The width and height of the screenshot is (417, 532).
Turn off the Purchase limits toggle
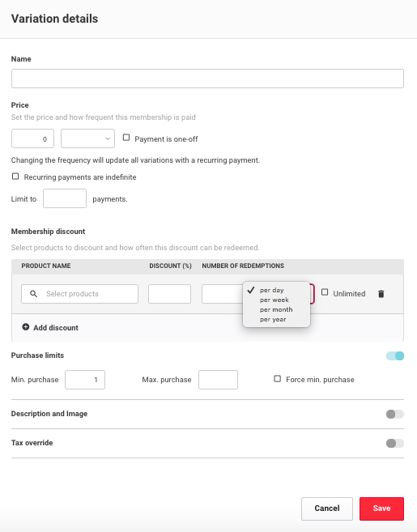tap(395, 356)
